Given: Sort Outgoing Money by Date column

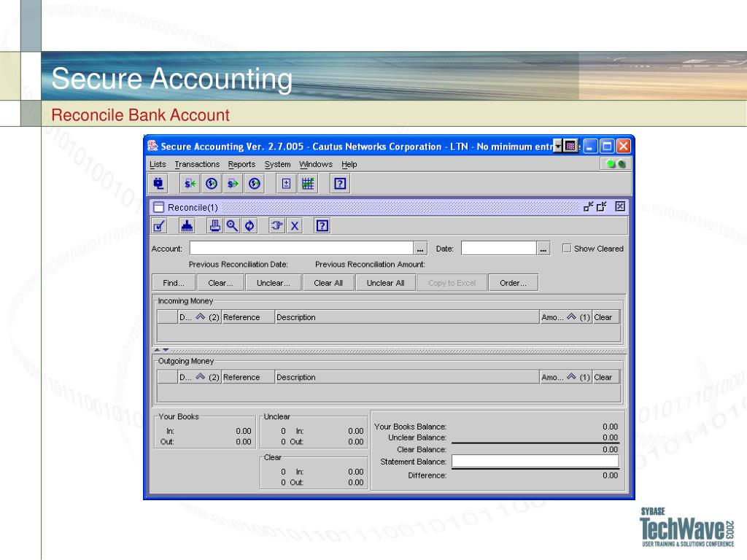Looking at the screenshot, I should click(x=199, y=377).
